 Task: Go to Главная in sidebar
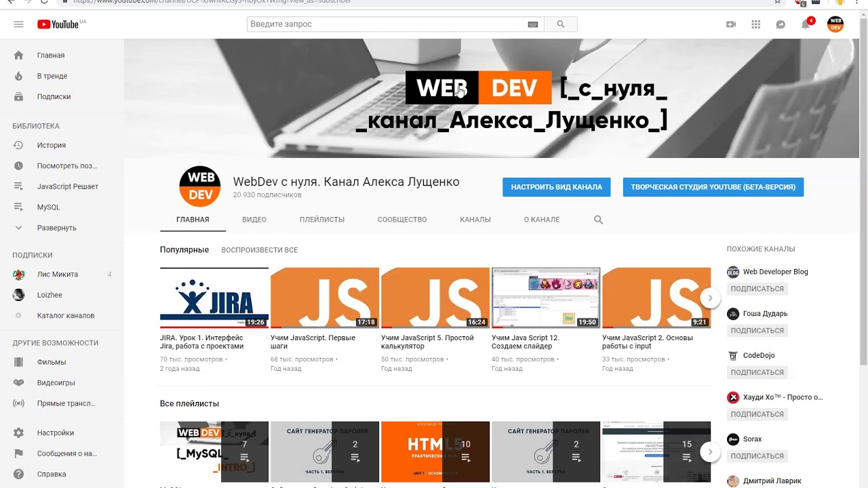click(x=62, y=56)
